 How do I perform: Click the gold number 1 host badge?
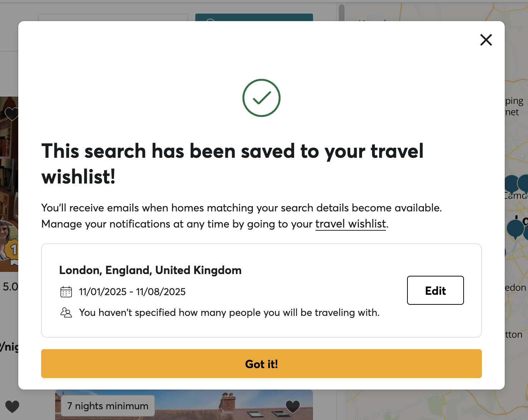[13, 249]
